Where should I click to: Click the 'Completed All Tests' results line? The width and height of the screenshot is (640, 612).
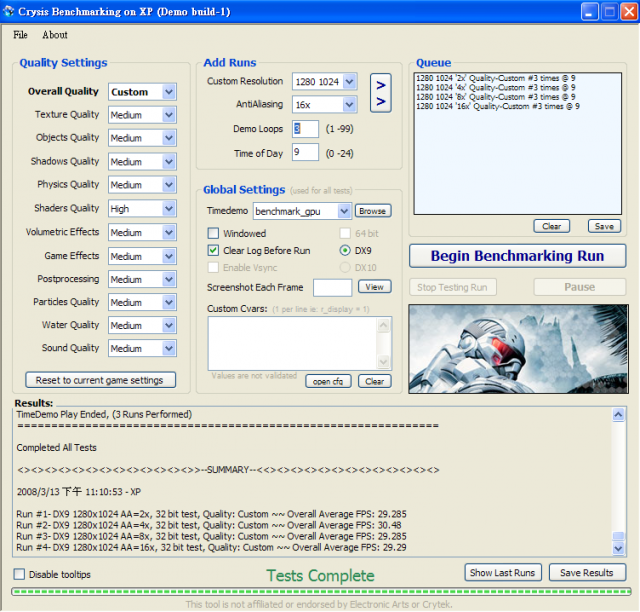[56, 447]
